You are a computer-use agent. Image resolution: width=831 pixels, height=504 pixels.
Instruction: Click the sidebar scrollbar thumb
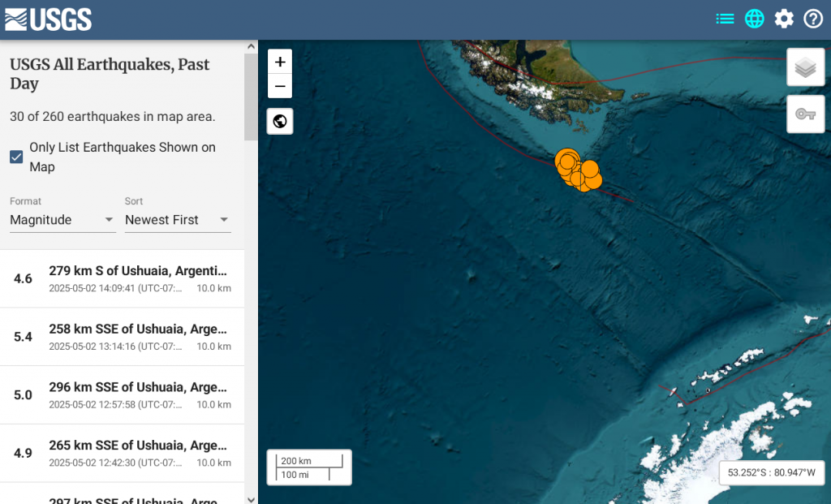[252, 97]
